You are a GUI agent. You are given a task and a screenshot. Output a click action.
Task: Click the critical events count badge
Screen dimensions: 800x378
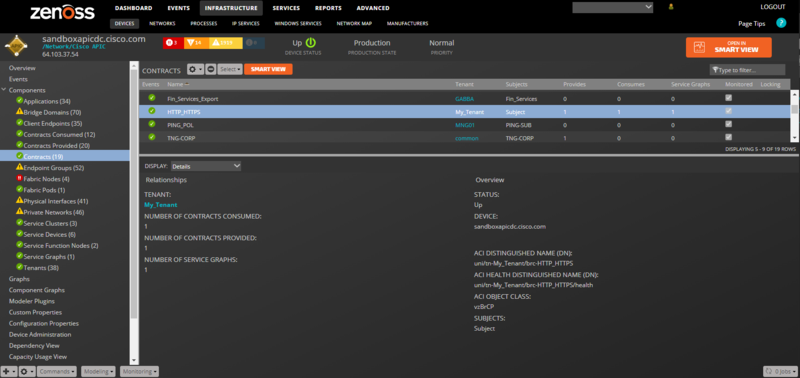point(173,43)
